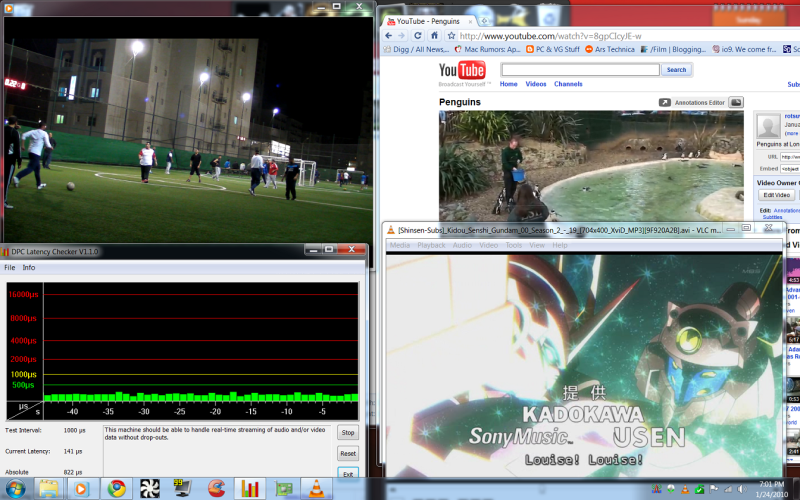Open Ars Technica bookmark
This screenshot has width=800, height=500.
point(610,49)
